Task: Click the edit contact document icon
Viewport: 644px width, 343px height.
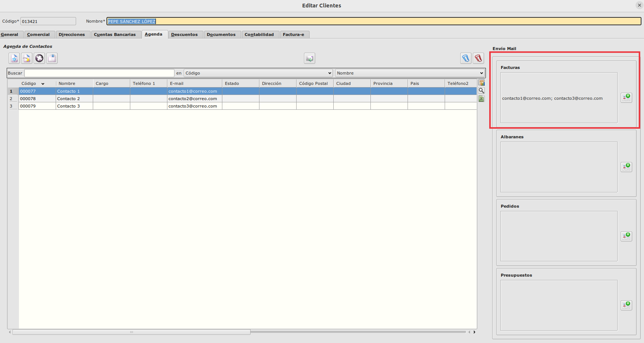Action: (x=27, y=58)
